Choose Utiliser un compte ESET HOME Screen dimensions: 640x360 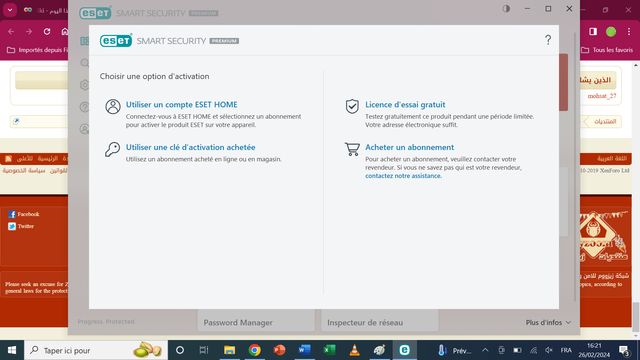pos(182,104)
